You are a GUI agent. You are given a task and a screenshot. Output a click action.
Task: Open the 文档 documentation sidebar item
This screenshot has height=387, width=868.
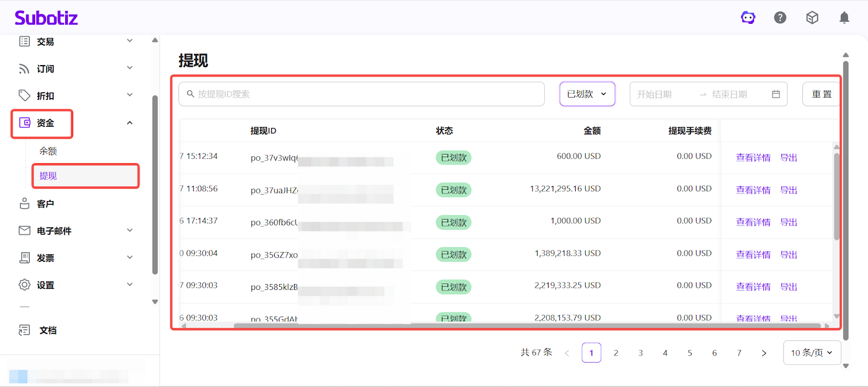[48, 330]
